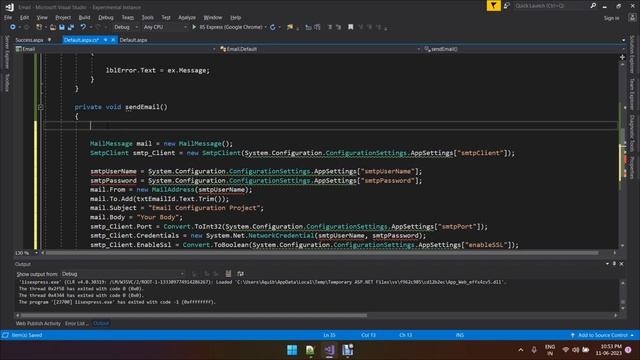Open the Build menu
This screenshot has height=360, width=640.
point(84,18)
